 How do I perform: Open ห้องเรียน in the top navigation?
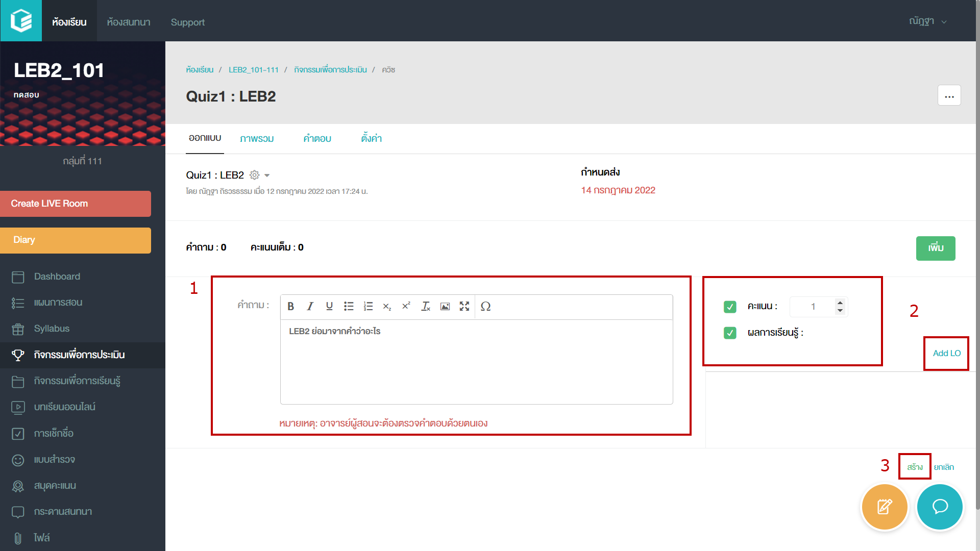click(x=69, y=21)
